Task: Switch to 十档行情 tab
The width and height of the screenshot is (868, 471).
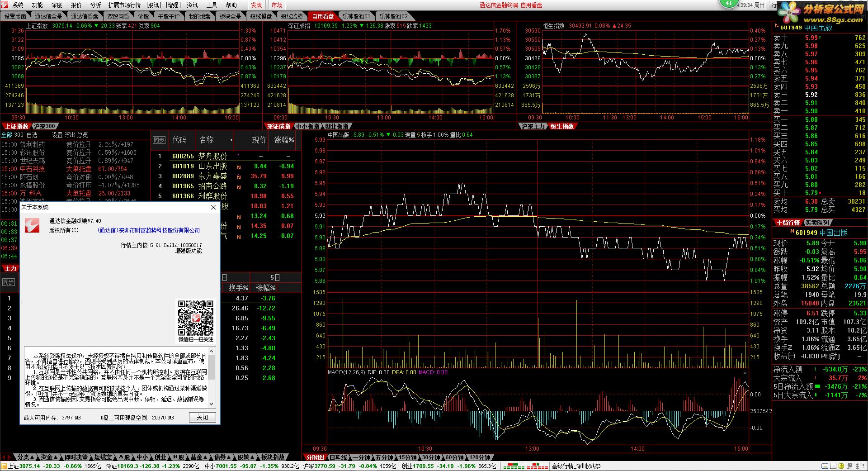Action: tap(788, 223)
